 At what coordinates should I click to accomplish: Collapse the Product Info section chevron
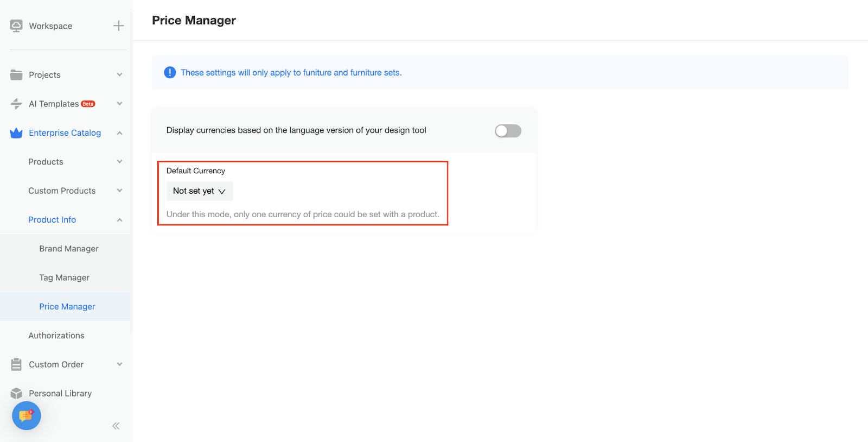click(119, 220)
